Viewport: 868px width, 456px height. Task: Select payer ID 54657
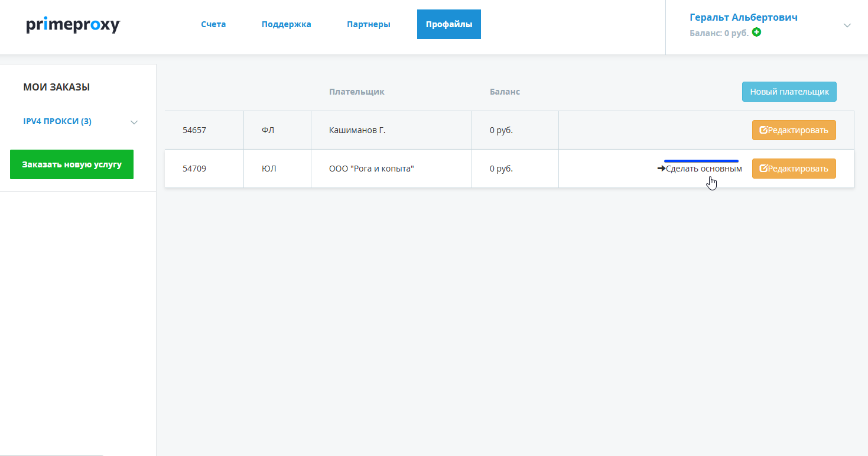(194, 130)
